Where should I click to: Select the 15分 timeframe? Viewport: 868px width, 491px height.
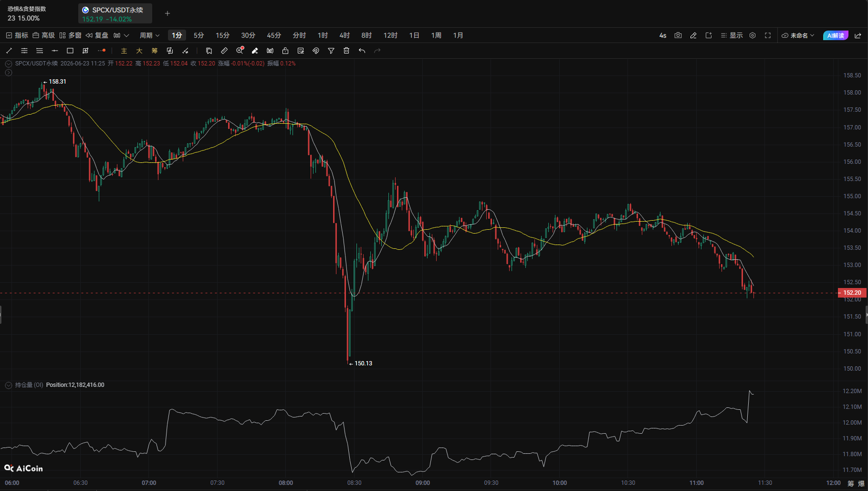[222, 35]
